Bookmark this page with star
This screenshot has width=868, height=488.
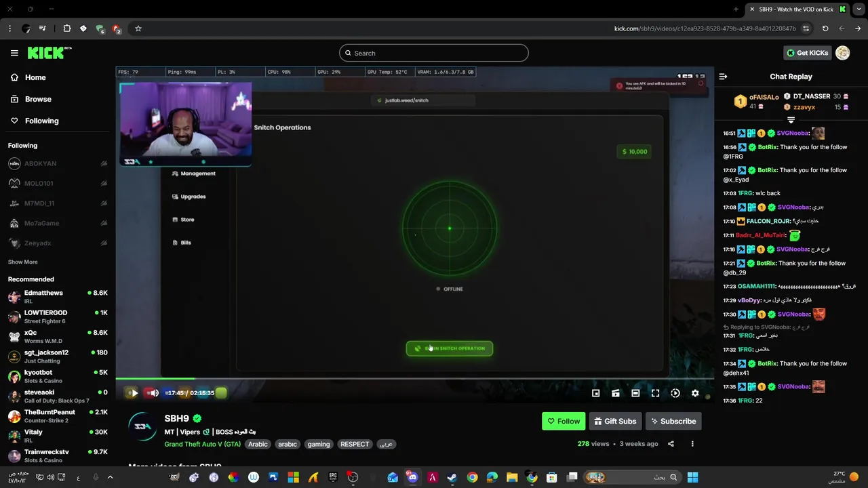(138, 28)
